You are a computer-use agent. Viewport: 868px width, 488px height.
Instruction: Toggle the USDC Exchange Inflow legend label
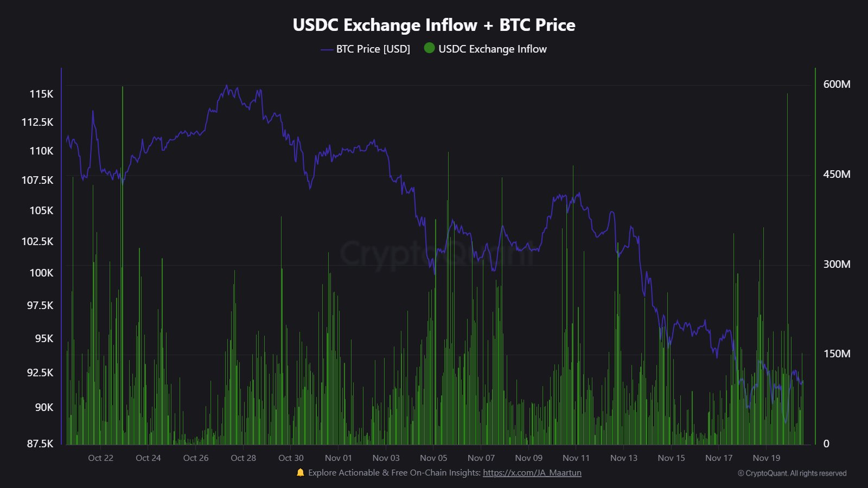pos(492,49)
